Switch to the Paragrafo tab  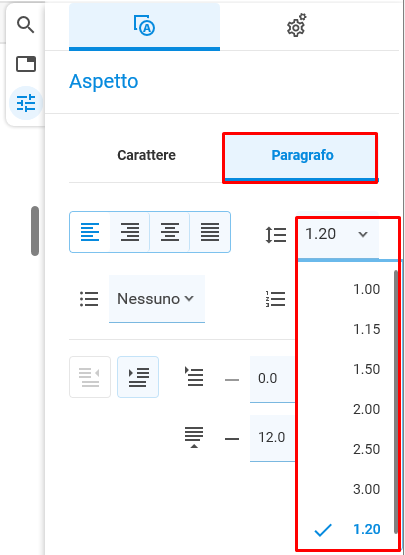[x=302, y=155]
